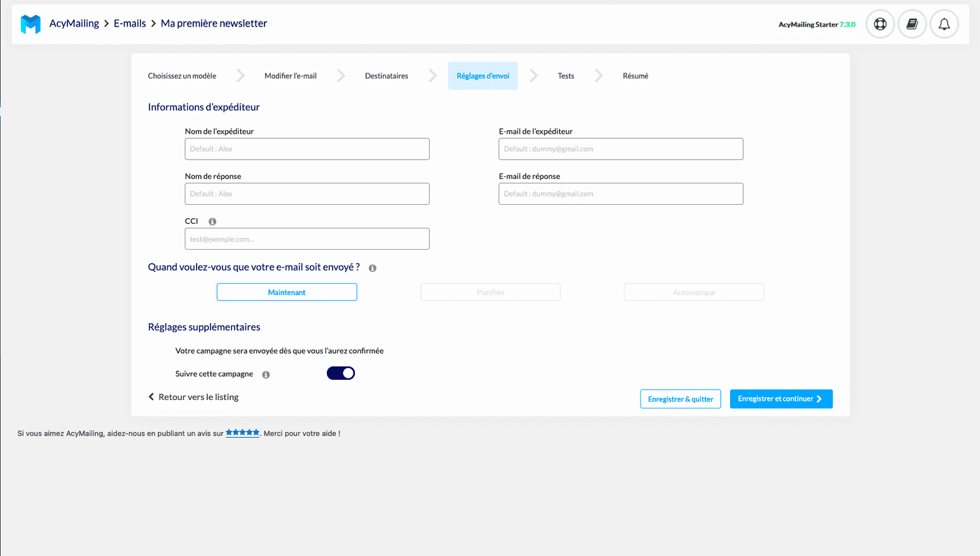Switch to the Destinataires step
Screen dimensions: 980x556
click(386, 75)
